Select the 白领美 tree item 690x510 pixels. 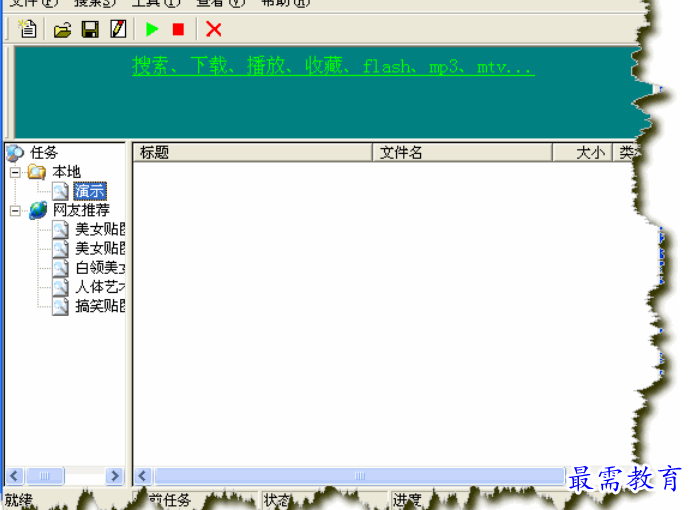pyautogui.click(x=100, y=268)
